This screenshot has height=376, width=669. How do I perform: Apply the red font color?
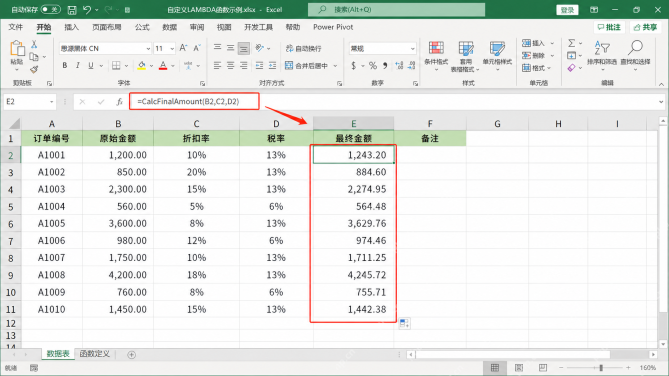[x=163, y=66]
